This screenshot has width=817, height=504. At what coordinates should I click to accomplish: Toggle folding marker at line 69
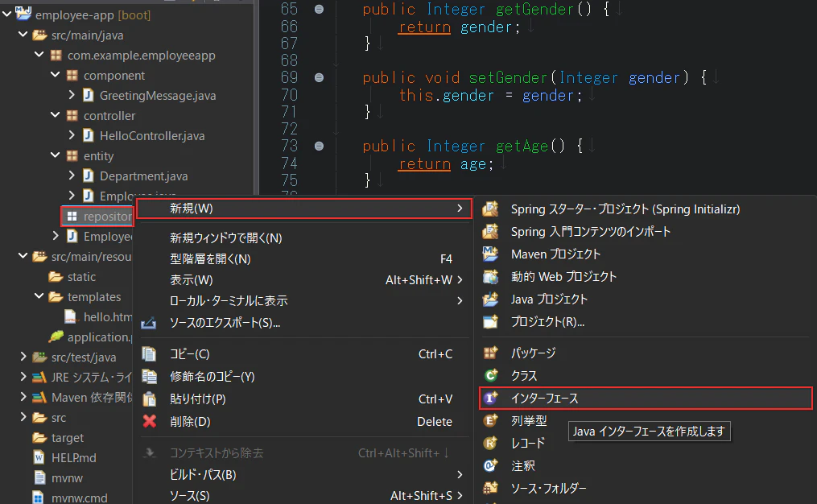pyautogui.click(x=319, y=77)
